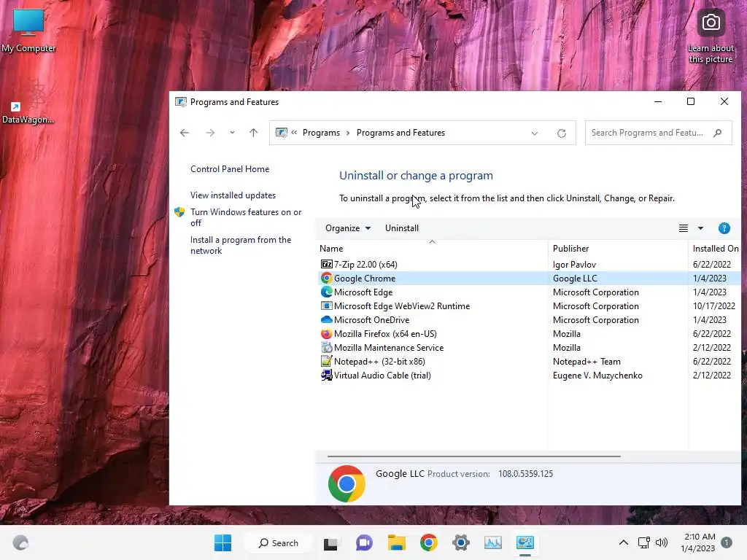
Task: Click the taskbar Search box
Action: pyautogui.click(x=278, y=542)
